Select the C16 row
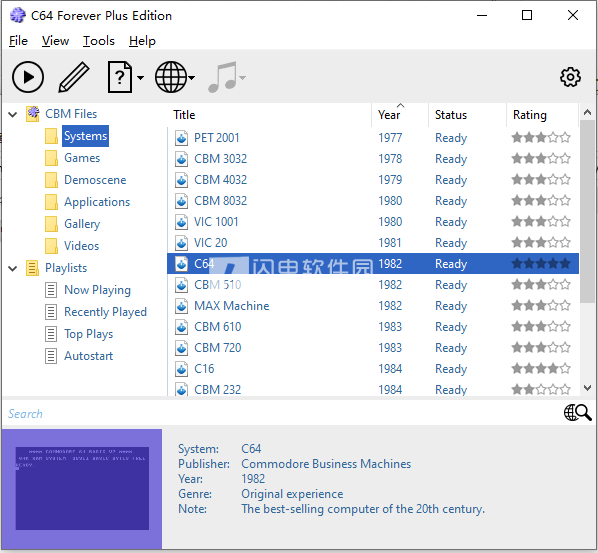 pos(373,368)
